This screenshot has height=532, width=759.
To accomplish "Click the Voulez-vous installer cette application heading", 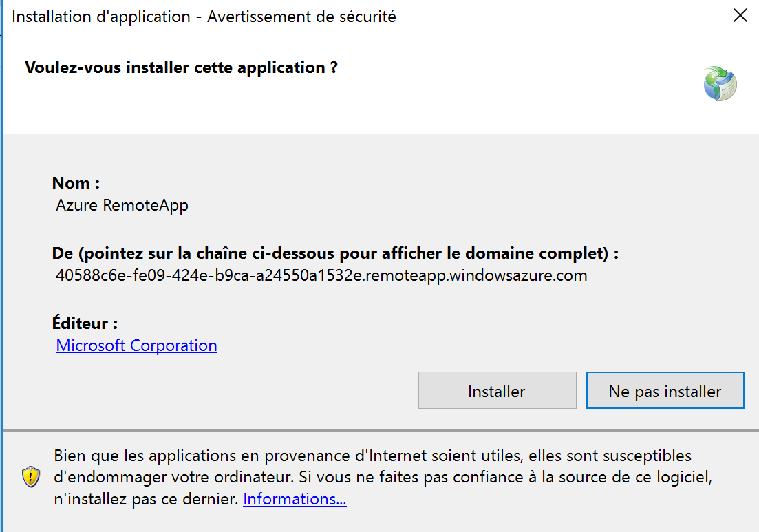I will click(181, 67).
